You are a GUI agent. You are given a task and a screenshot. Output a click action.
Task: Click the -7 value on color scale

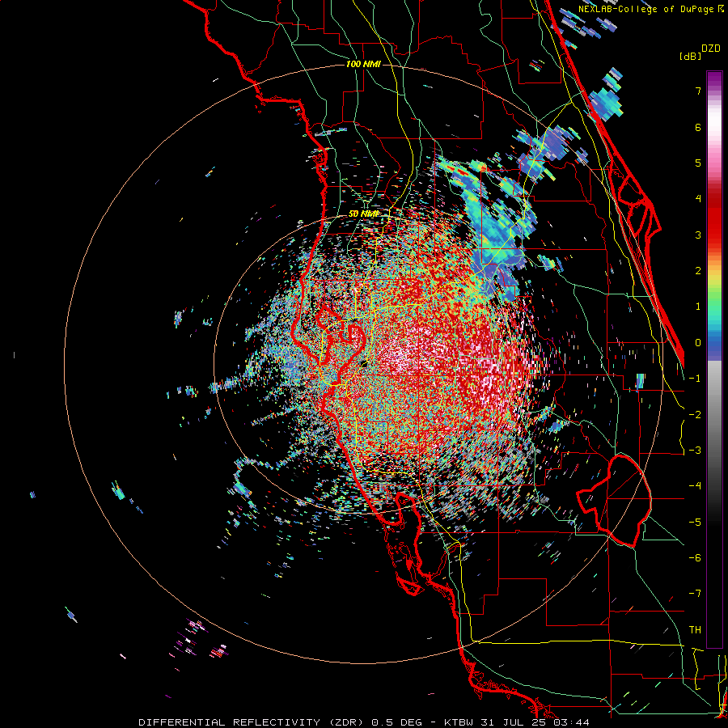[x=695, y=594]
